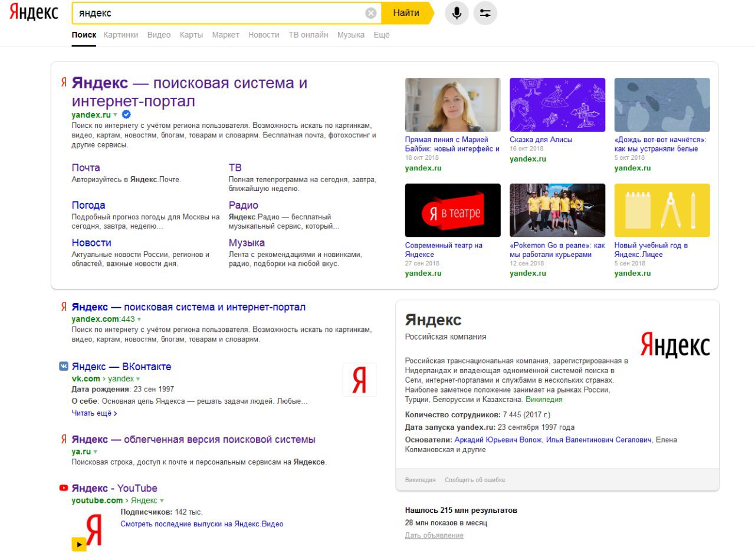The height and width of the screenshot is (560, 755).
Task: Click 'Сообщить об ошибке' in company card
Action: tap(475, 480)
